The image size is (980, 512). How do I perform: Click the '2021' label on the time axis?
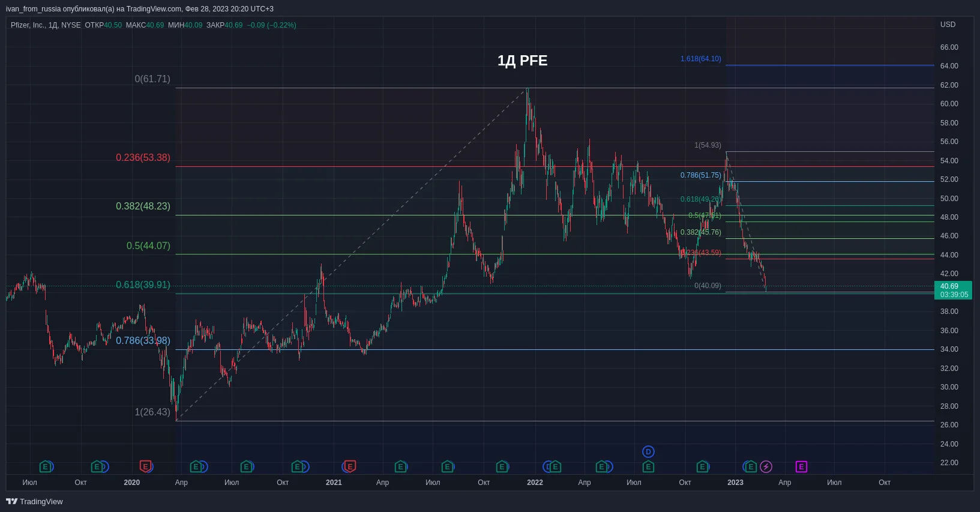[x=334, y=483]
